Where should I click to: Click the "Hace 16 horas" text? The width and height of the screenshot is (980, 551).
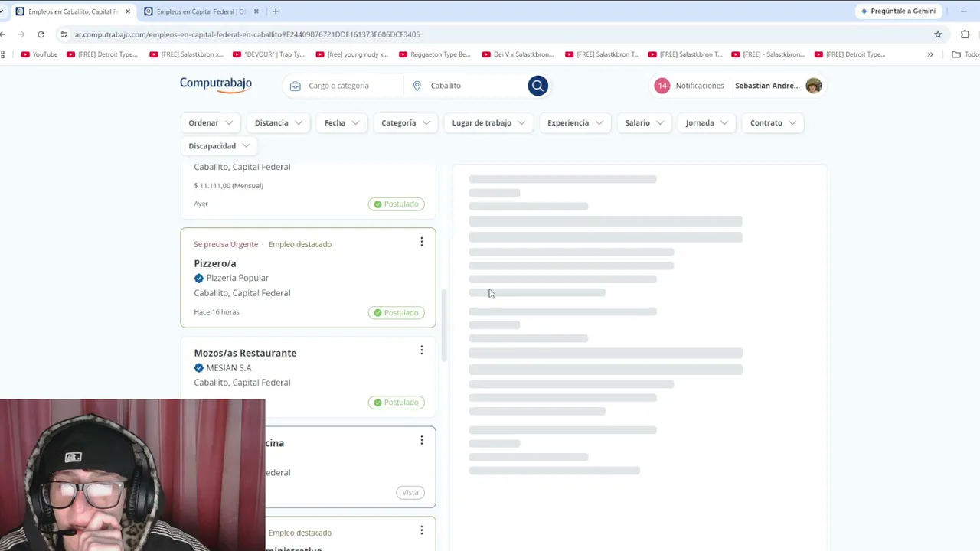[217, 312]
